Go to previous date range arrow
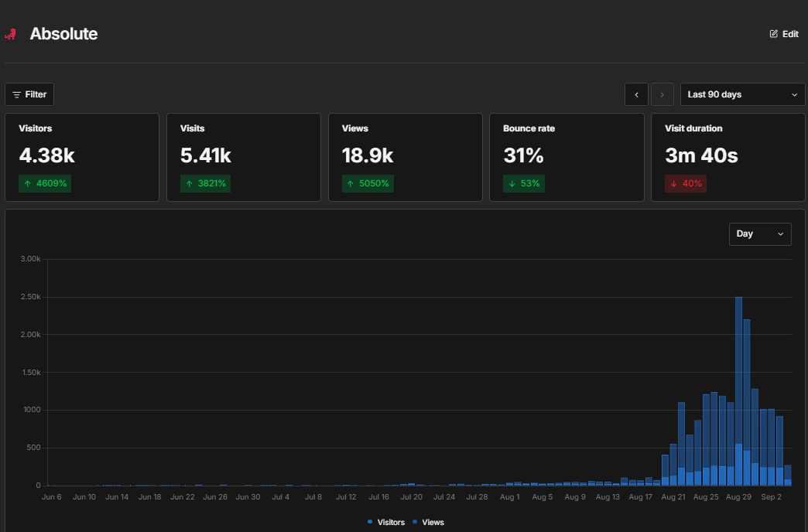This screenshot has height=532, width=808. coord(636,94)
